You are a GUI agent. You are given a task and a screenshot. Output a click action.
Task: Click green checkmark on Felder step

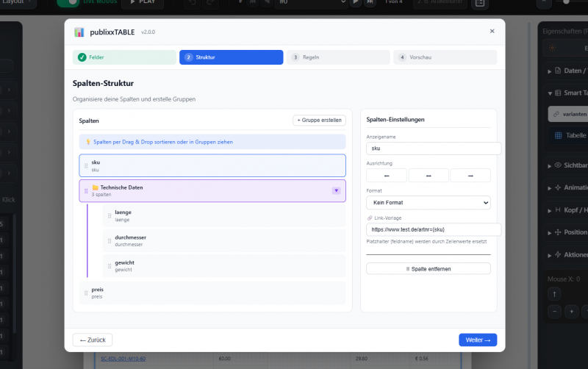click(x=82, y=57)
